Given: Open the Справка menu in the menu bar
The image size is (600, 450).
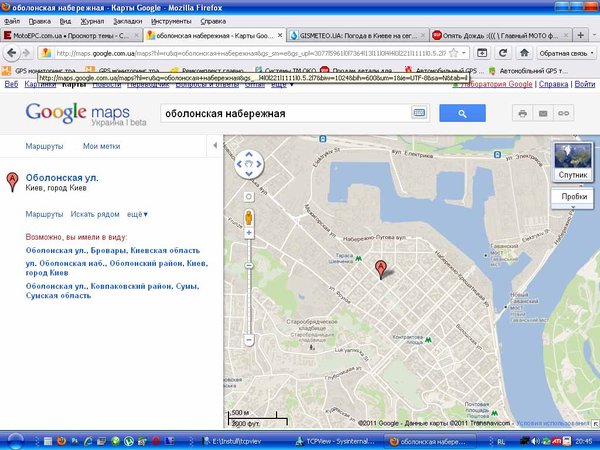Looking at the screenshot, I should click(x=213, y=21).
